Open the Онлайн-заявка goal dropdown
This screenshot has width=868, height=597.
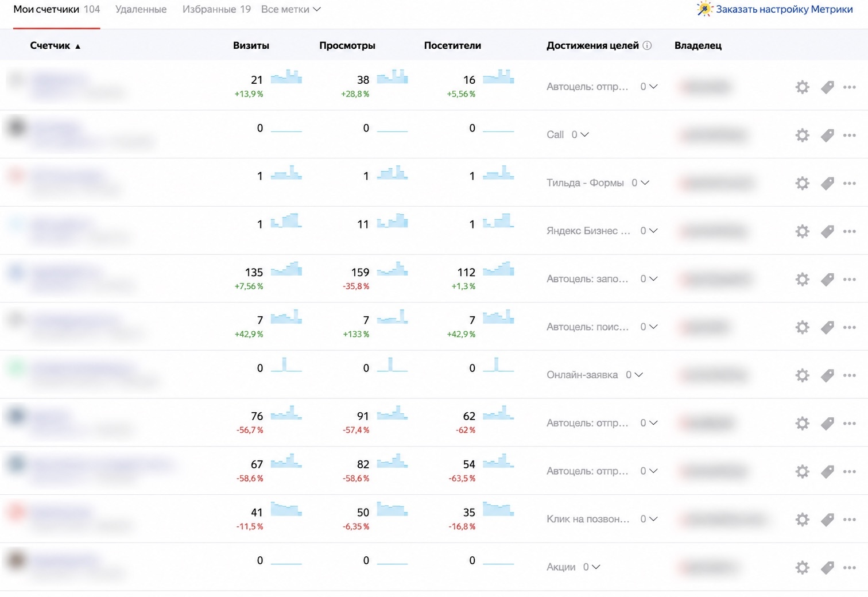click(x=634, y=375)
